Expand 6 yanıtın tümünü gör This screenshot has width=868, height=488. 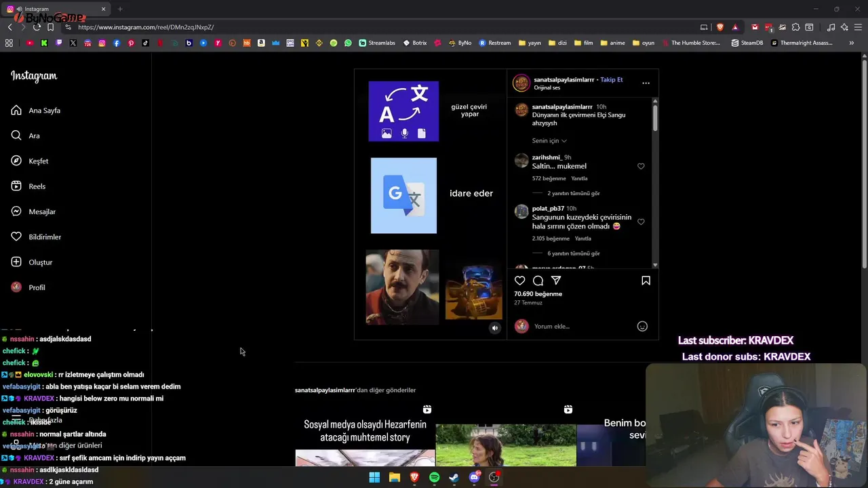[574, 253]
